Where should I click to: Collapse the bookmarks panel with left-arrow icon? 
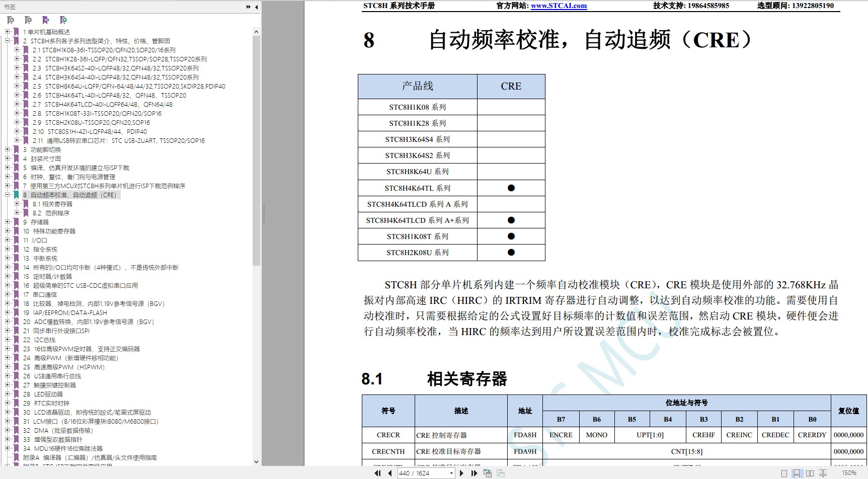256,7
